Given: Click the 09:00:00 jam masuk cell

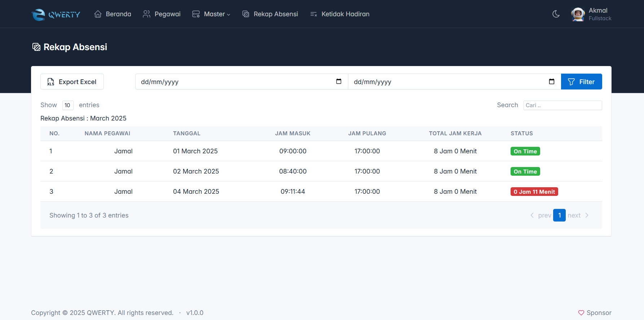Looking at the screenshot, I should pyautogui.click(x=293, y=151).
